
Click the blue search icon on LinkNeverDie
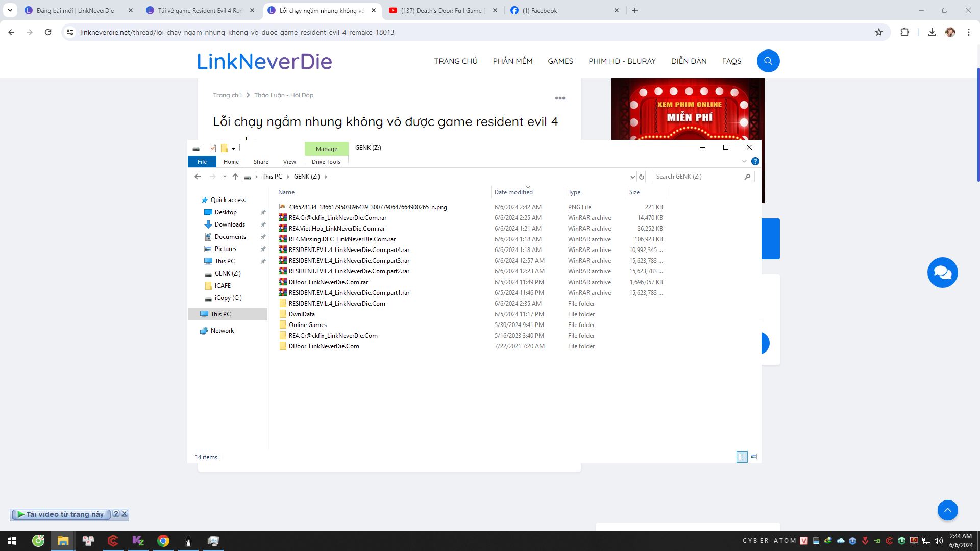(x=768, y=61)
